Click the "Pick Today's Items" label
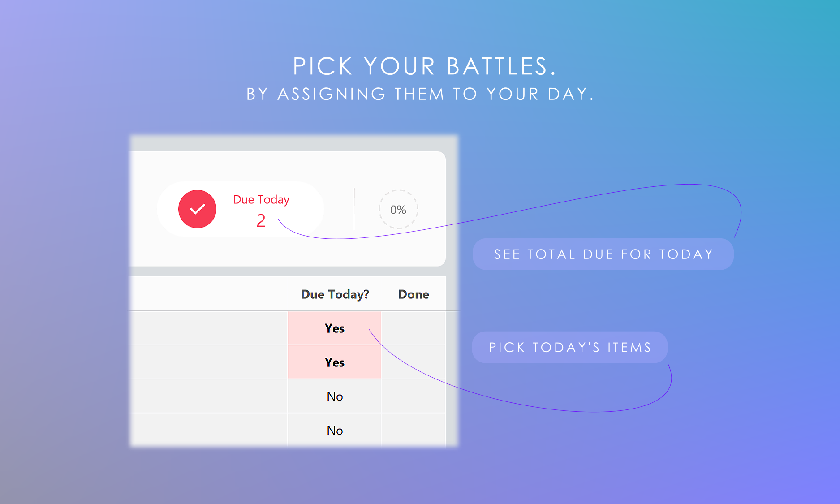 tap(569, 348)
